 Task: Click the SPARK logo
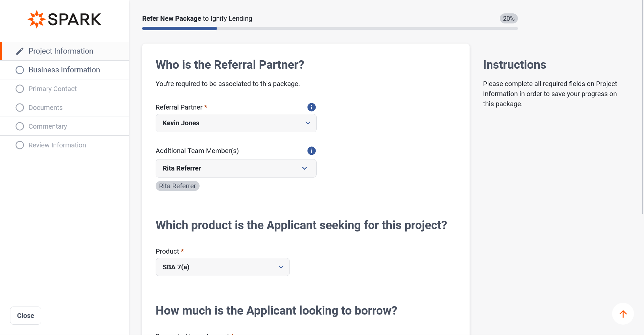pos(64,19)
